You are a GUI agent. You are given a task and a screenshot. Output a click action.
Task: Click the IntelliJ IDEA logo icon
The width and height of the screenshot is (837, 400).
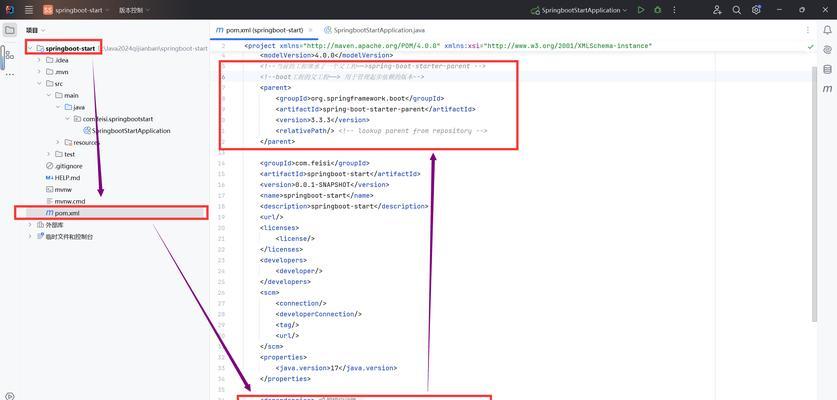(9, 10)
